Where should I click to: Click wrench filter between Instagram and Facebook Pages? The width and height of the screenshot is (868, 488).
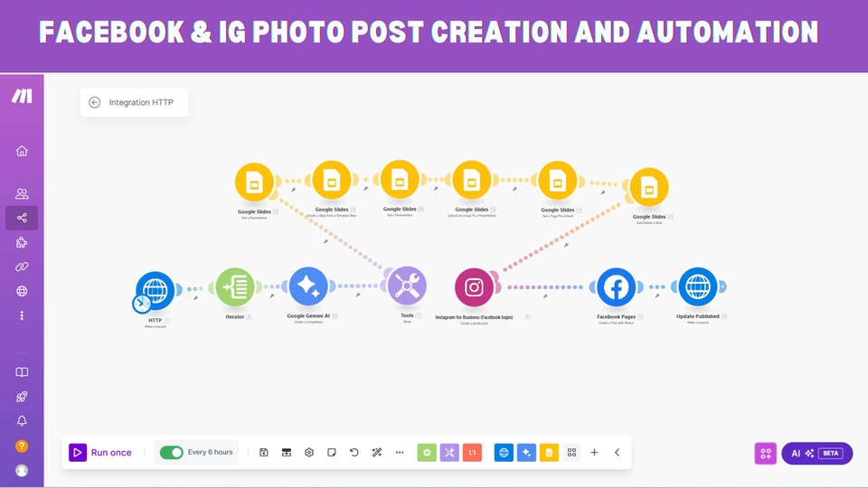tap(545, 296)
